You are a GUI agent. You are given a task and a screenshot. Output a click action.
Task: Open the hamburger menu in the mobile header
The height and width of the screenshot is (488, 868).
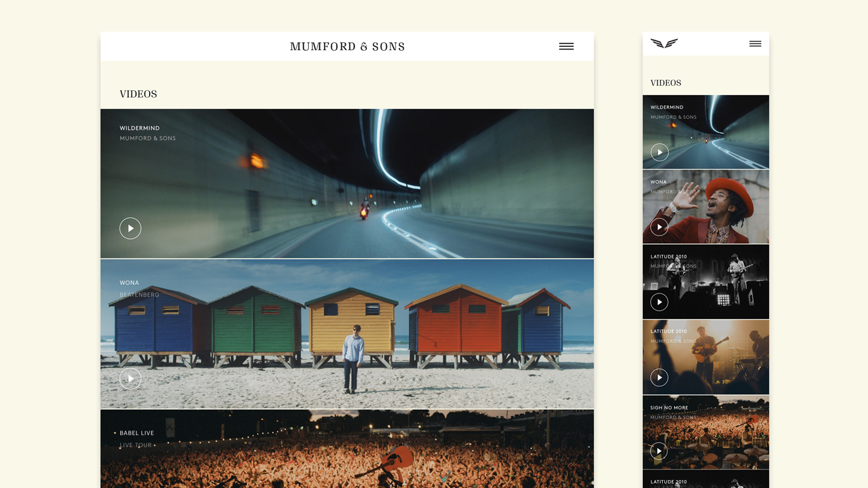point(755,44)
